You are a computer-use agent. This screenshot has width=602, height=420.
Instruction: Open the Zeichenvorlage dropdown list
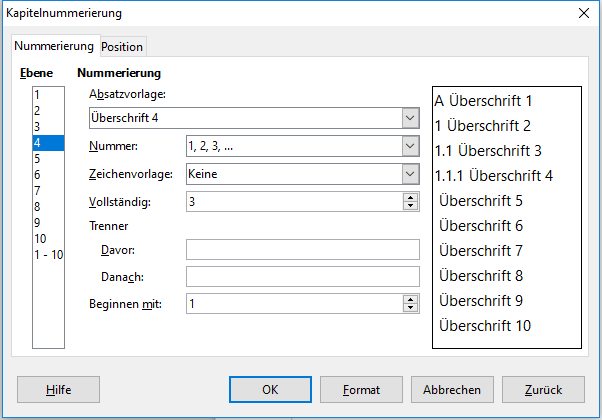[410, 174]
